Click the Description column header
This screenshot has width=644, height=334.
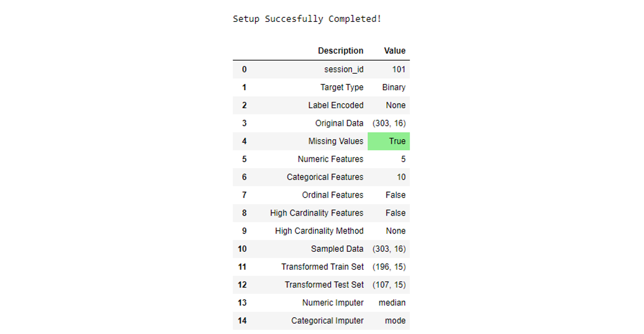(340, 51)
